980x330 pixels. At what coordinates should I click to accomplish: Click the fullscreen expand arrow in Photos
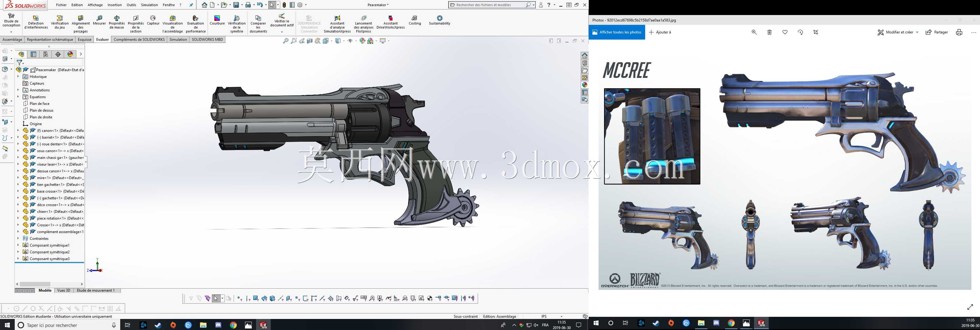pos(970,307)
